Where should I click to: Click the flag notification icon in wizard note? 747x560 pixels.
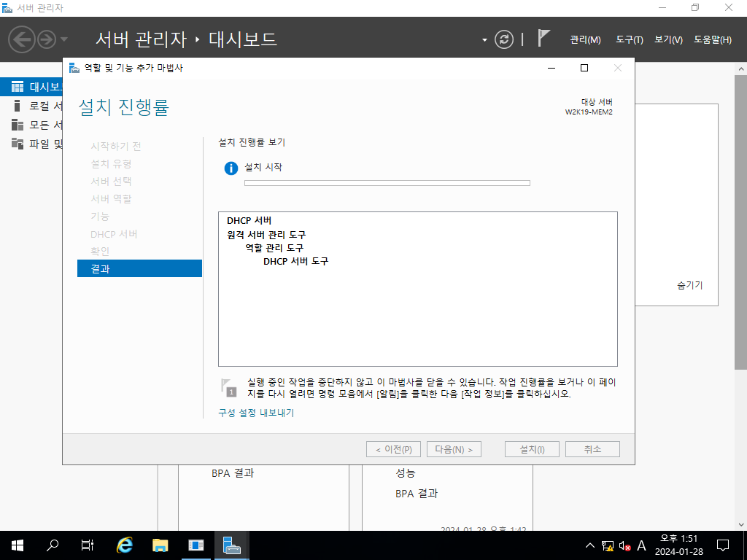pyautogui.click(x=228, y=388)
